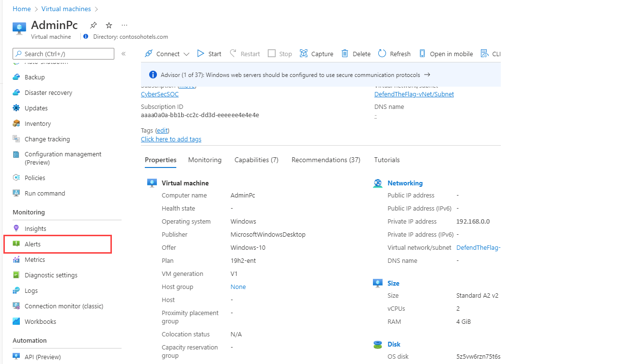Capture an image of the VM
This screenshot has width=633, height=364.
(316, 53)
